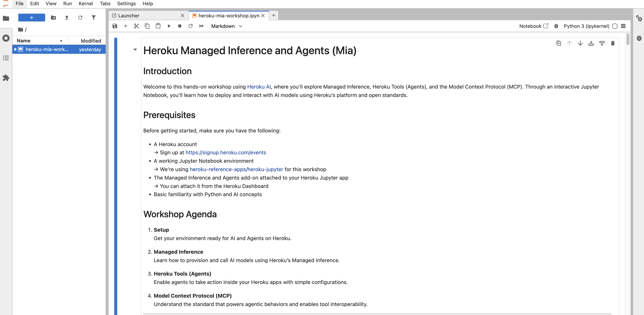The width and height of the screenshot is (644, 315).
Task: Open notebook in Notebook view
Action: tap(533, 26)
